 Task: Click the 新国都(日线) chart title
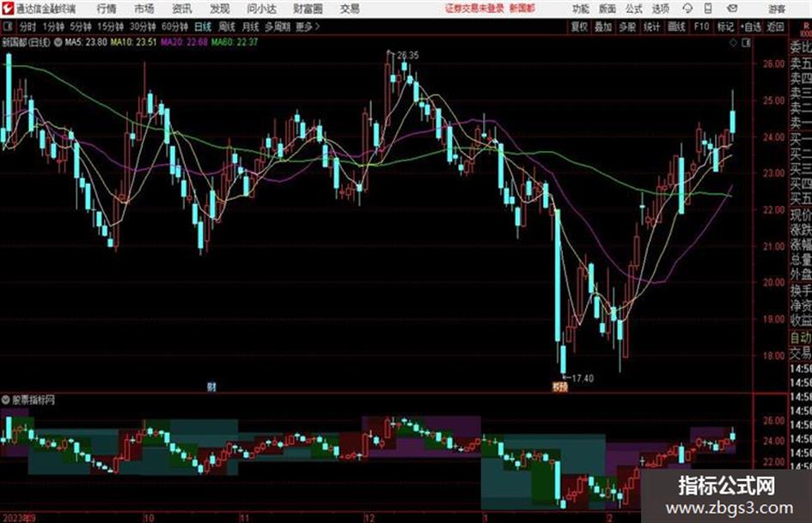(x=26, y=42)
